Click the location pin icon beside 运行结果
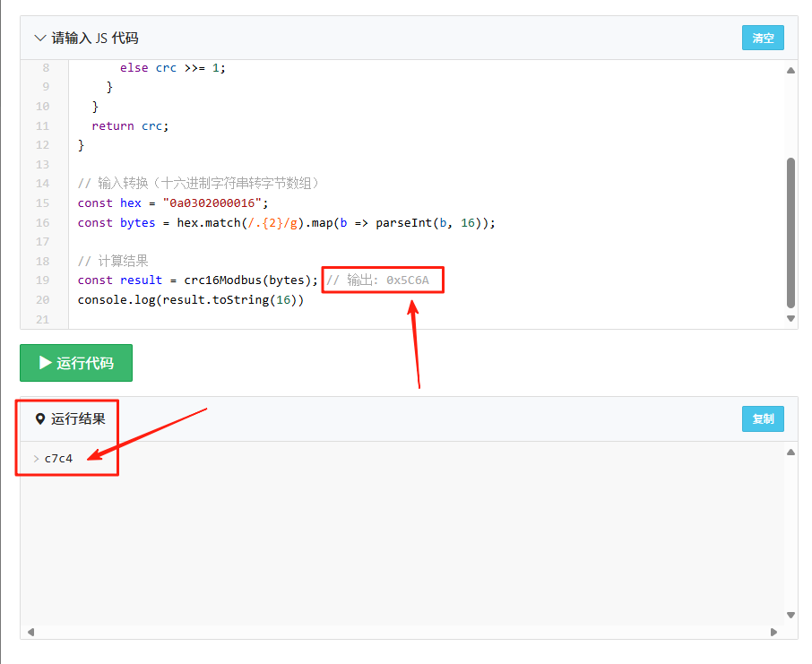Screen dimensions: 812x664 tap(39, 418)
